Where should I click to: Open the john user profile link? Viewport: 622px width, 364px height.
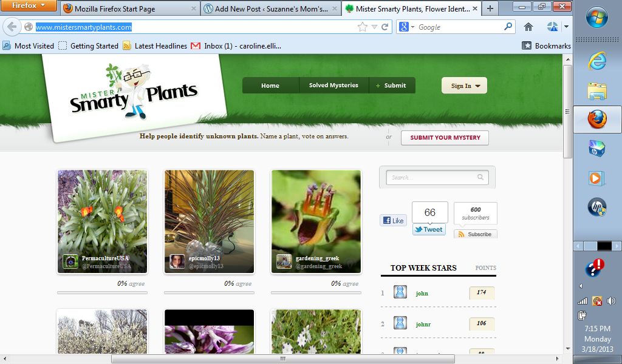[422, 293]
